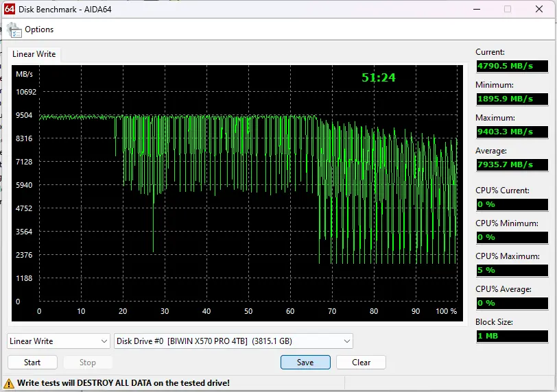Select the Linear Write tab

click(34, 54)
